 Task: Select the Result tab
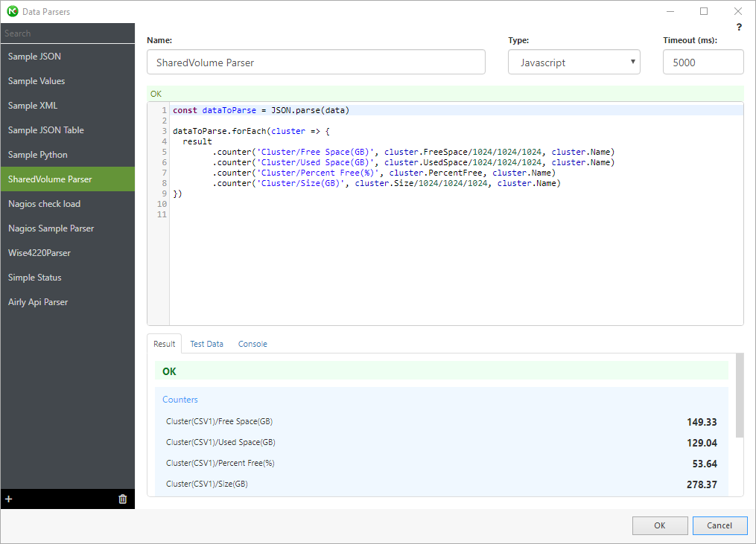tap(164, 344)
